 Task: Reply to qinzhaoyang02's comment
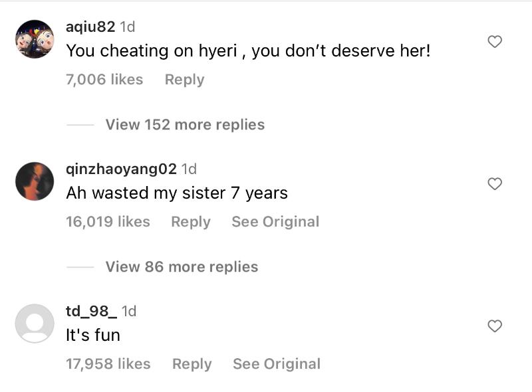tap(191, 222)
